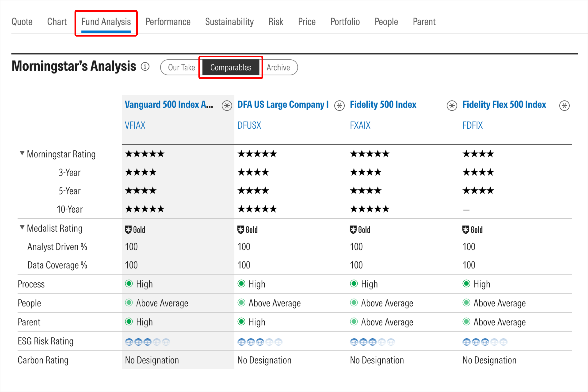588x392 pixels.
Task: Go to the Sustainability tab
Action: 229,22
